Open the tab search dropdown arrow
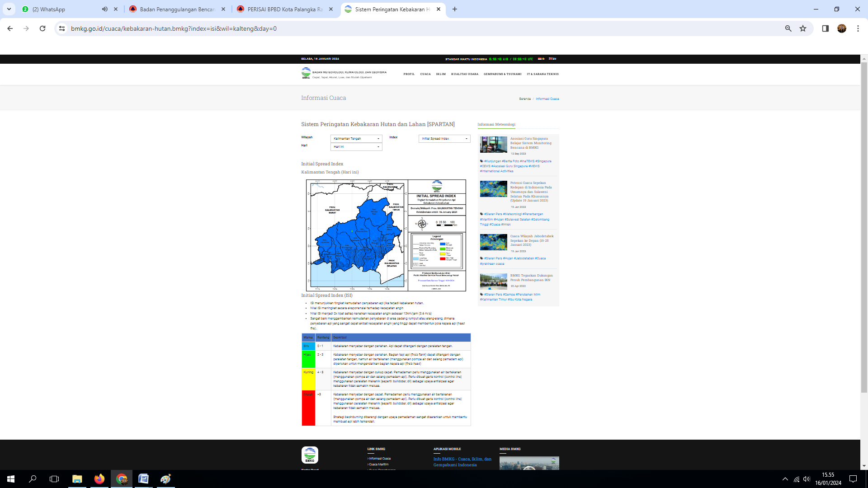Viewport: 868px width, 488px height. tap(9, 9)
